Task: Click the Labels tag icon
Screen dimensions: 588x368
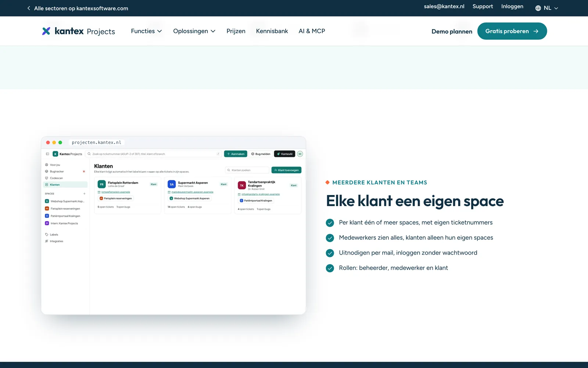Action: [x=47, y=234]
